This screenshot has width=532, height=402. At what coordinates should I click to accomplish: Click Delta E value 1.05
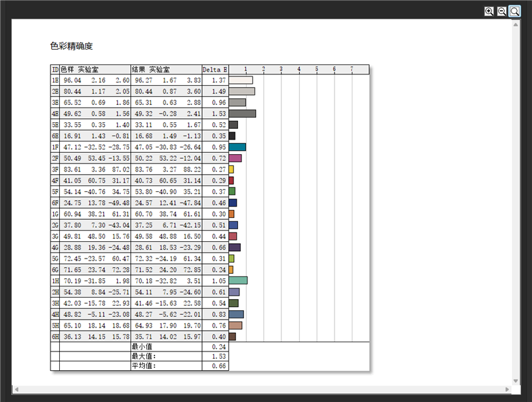pos(219,280)
